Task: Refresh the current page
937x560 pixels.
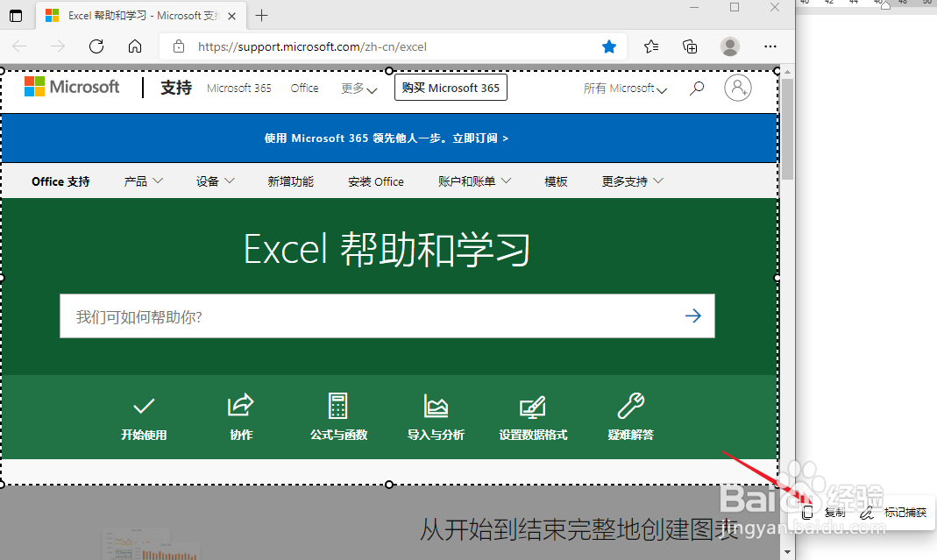Action: click(x=96, y=46)
